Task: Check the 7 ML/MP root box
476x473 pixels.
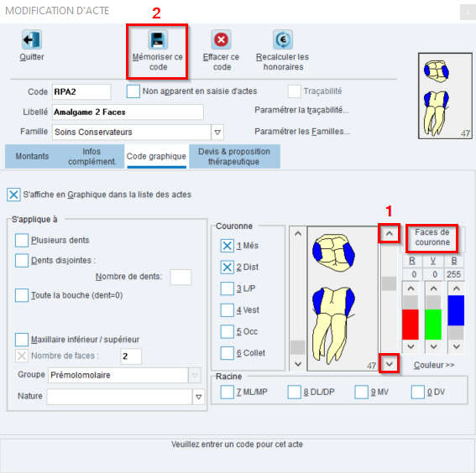Action: pyautogui.click(x=227, y=392)
